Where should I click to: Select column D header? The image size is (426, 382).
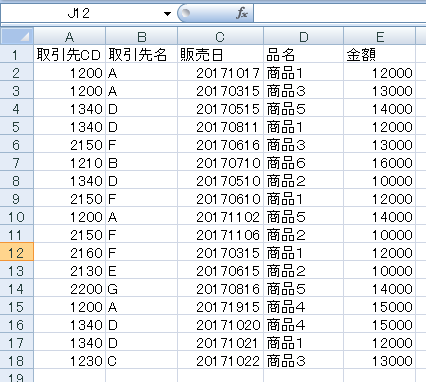303,37
